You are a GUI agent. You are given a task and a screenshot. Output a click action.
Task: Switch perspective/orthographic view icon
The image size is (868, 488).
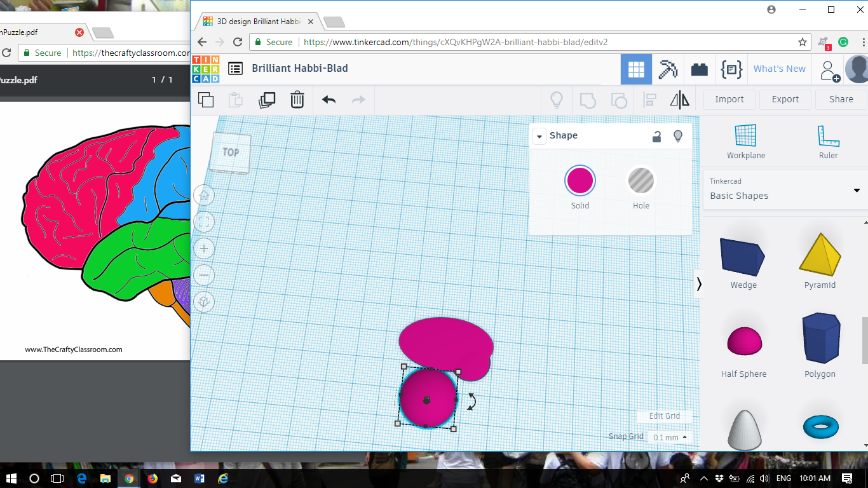[204, 302]
